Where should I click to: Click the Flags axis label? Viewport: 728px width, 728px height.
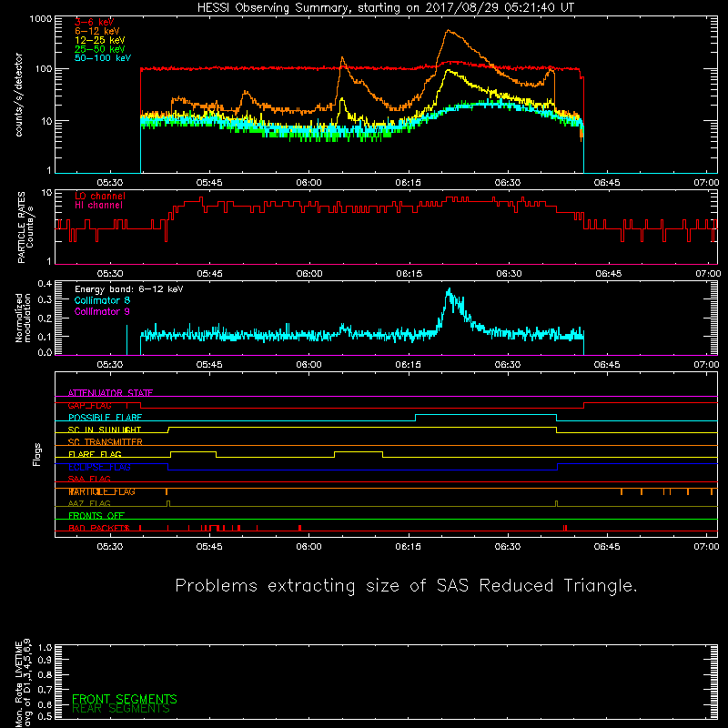[36, 454]
